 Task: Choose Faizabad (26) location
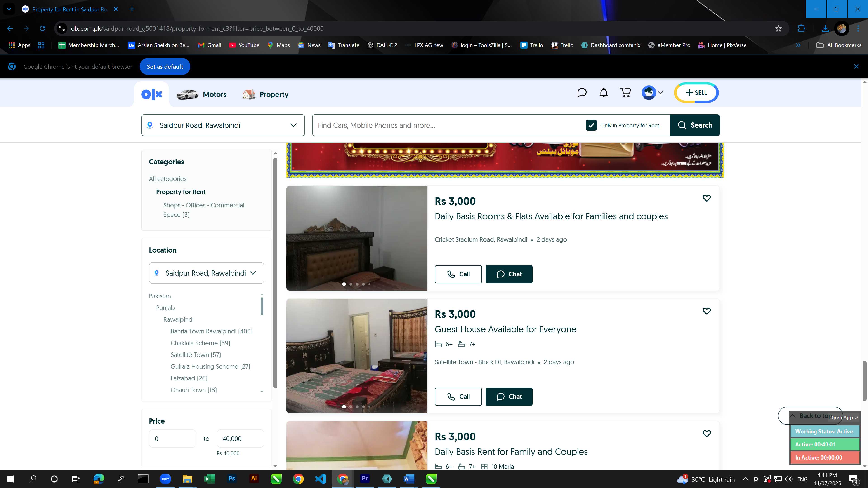pyautogui.click(x=189, y=378)
